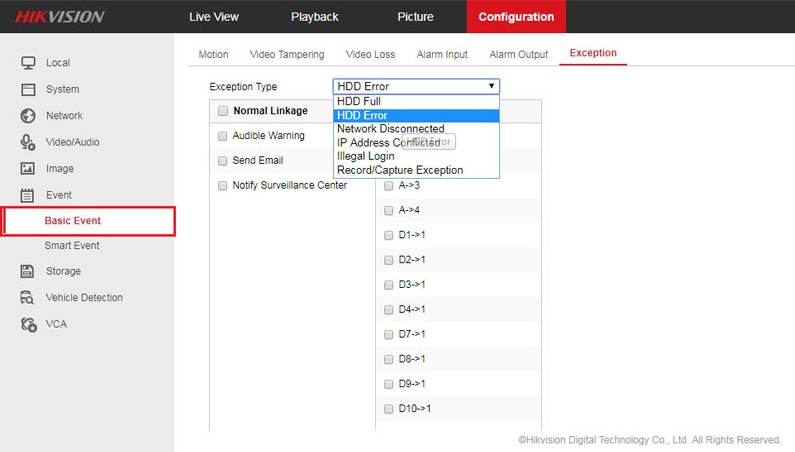Switch to Video Tampering tab
The image size is (795, 452).
287,54
